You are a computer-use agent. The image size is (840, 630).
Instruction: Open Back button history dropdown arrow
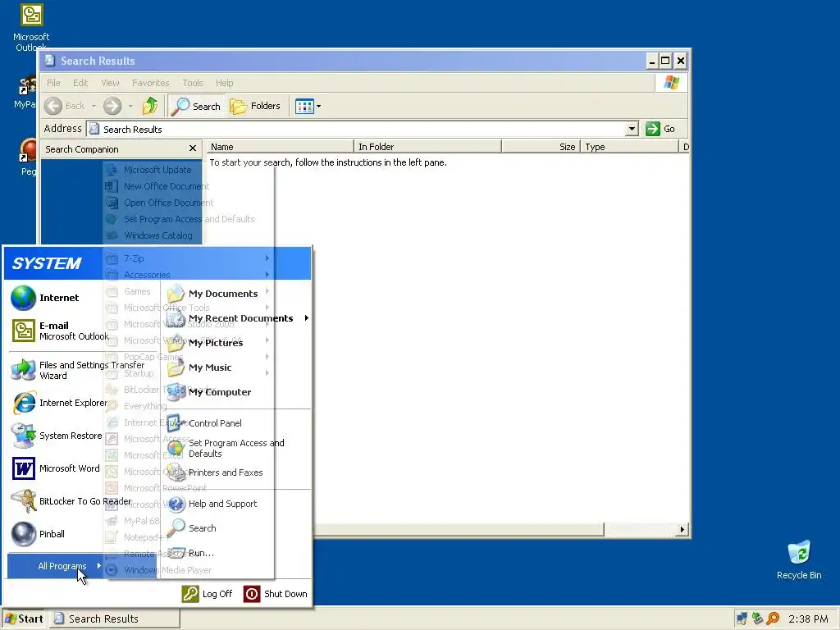[x=94, y=106]
